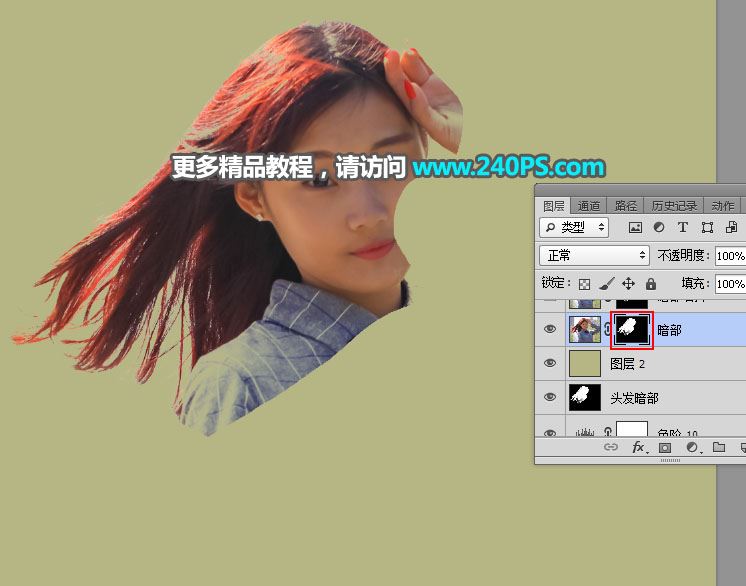Select the 头发暗部 layer thumbnail
746x586 pixels.
(x=585, y=398)
